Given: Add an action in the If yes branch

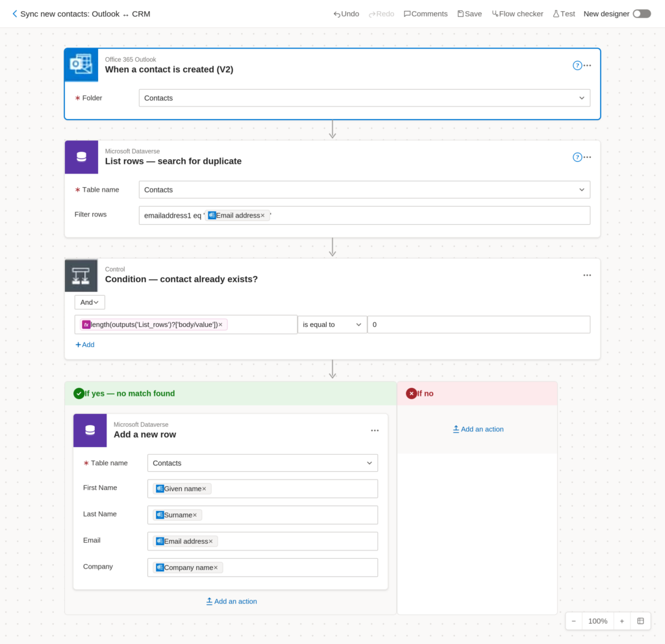Looking at the screenshot, I should pos(231,602).
